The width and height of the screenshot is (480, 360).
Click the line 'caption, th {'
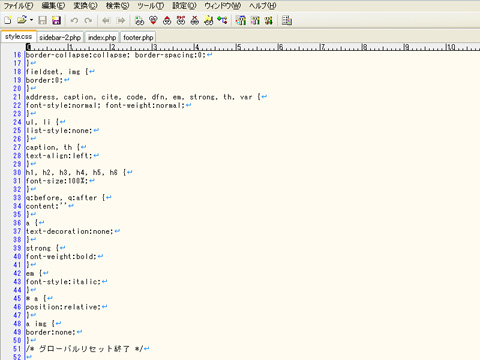(53, 147)
